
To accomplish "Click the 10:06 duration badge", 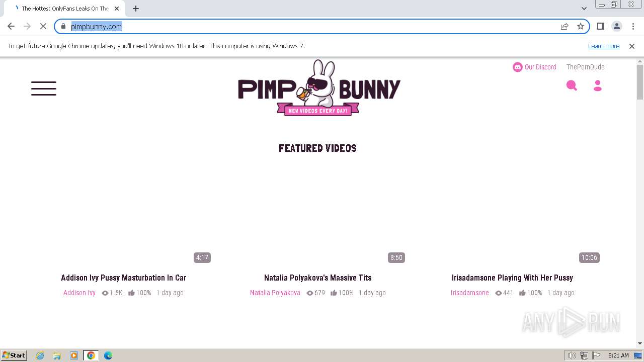I will (x=589, y=257).
